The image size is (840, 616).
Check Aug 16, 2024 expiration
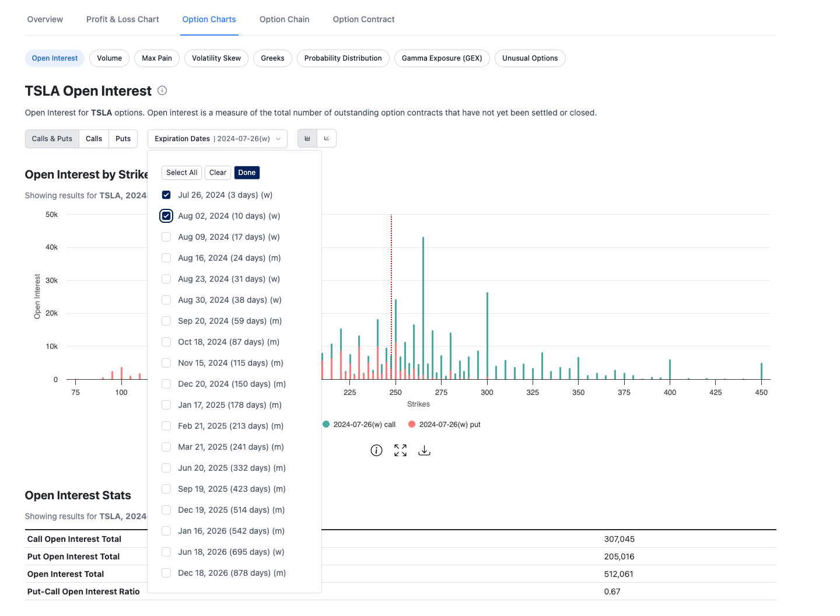click(166, 258)
